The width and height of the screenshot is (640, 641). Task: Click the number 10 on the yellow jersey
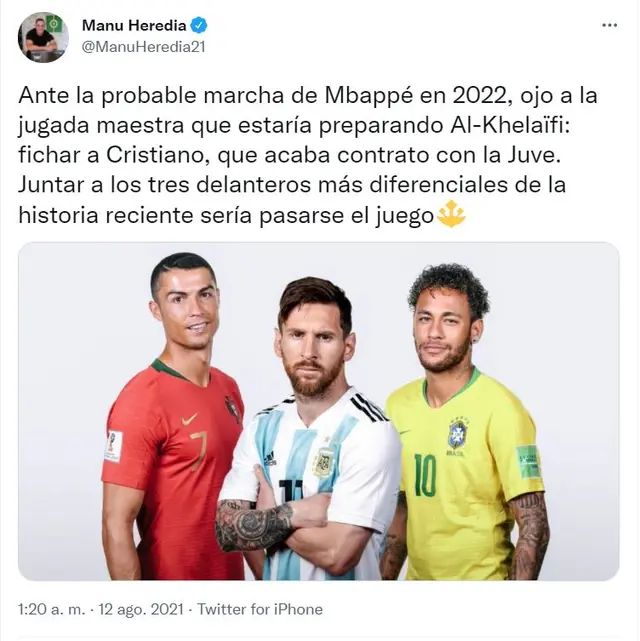[425, 474]
